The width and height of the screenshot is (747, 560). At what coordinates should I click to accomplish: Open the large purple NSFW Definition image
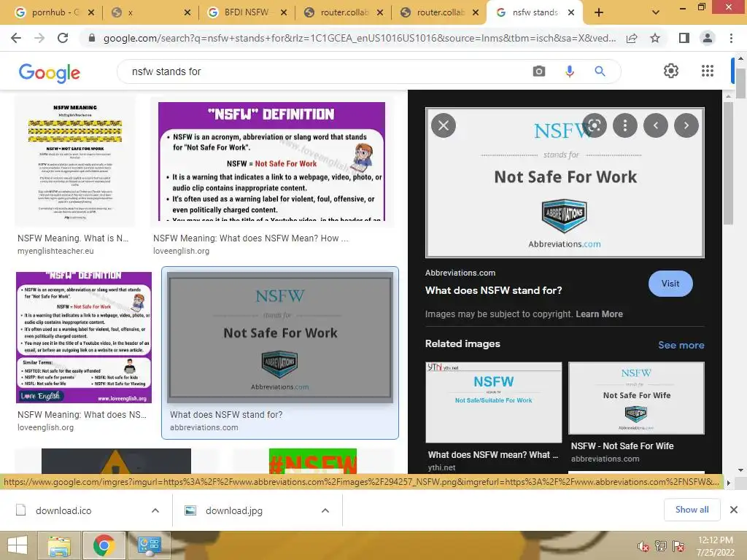271,162
